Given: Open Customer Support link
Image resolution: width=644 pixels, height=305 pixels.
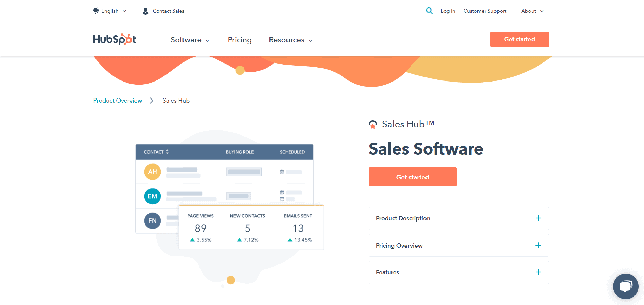Looking at the screenshot, I should point(485,11).
